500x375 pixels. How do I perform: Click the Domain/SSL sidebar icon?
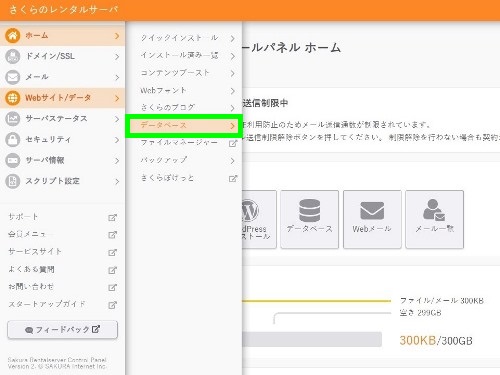(13, 56)
